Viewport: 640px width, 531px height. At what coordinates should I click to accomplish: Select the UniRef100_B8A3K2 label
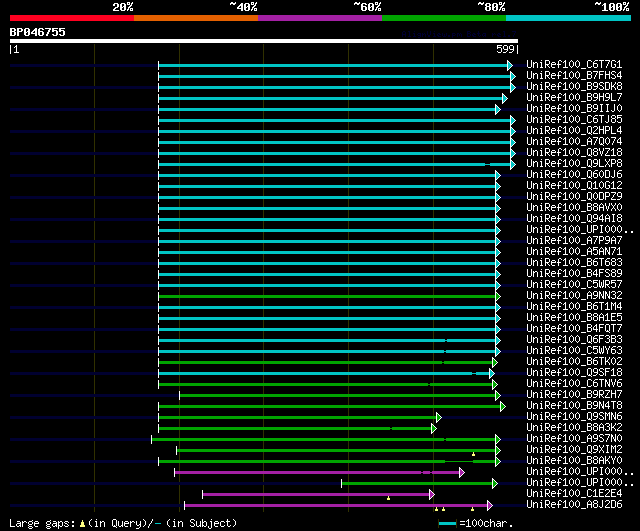coord(574,428)
